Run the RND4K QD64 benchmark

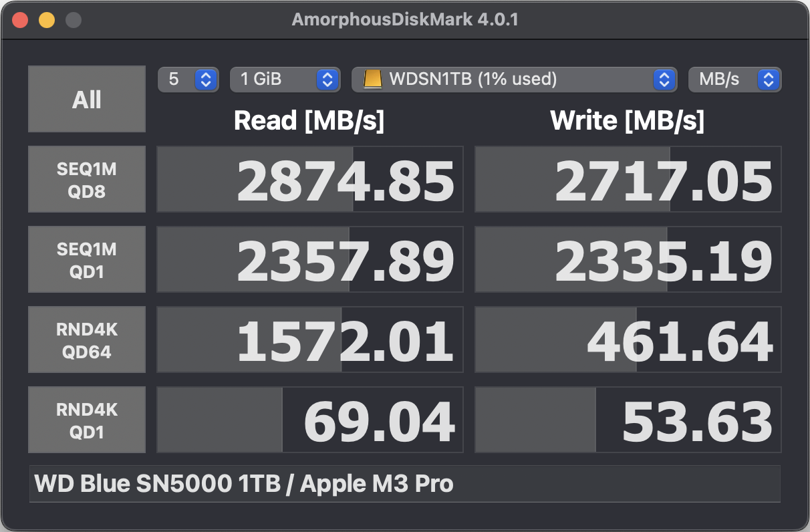click(x=87, y=340)
